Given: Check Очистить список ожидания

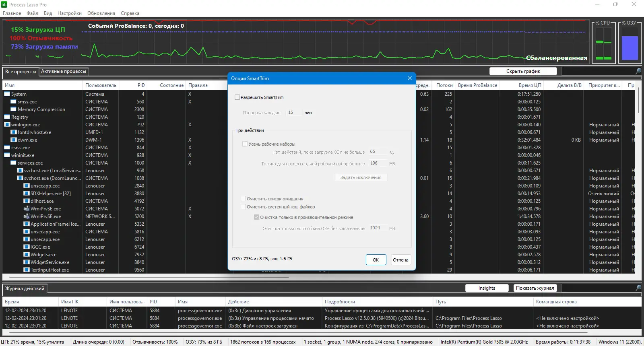Looking at the screenshot, I should point(243,199).
